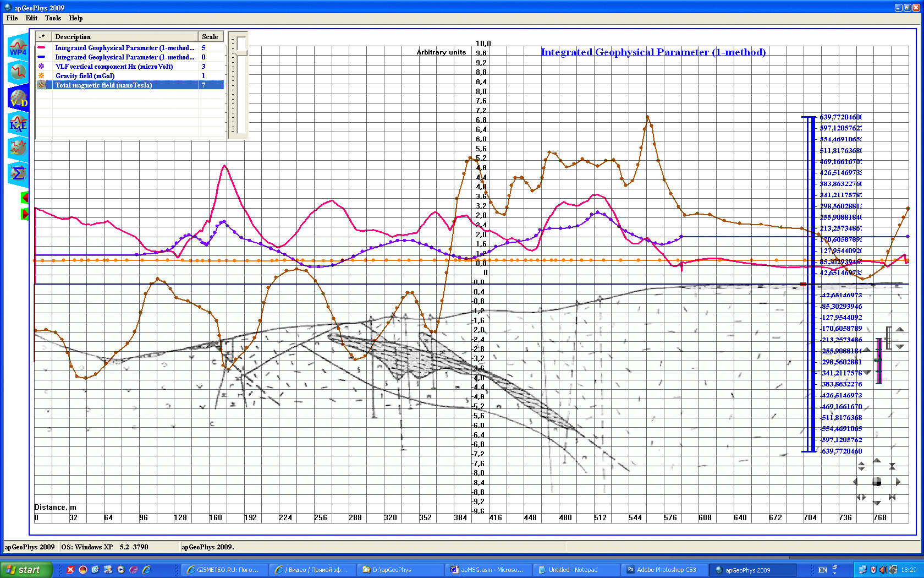Viewport: 924px width, 578px height.
Task: Open the File menu
Action: pyautogui.click(x=12, y=18)
